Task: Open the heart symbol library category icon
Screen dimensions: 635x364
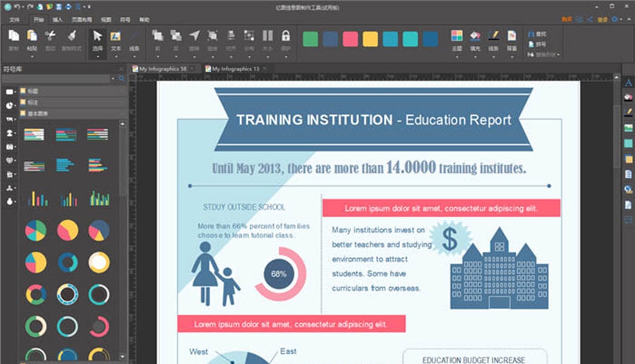Action: tap(9, 160)
